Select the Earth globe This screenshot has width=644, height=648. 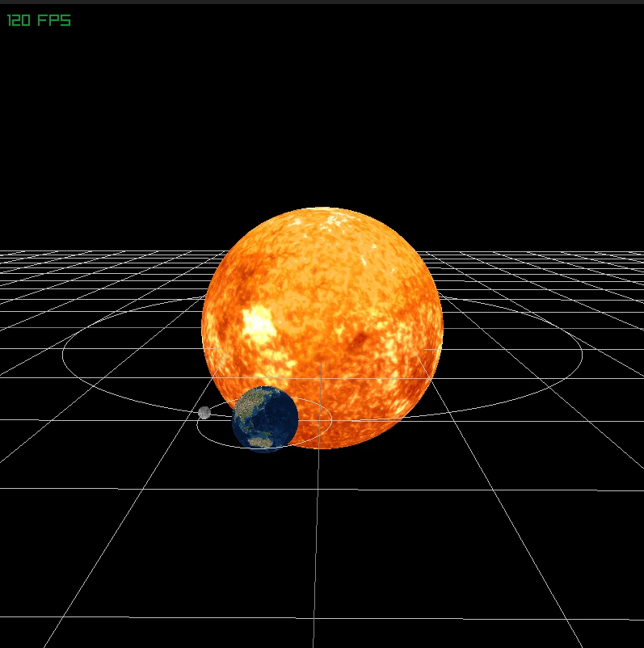265,419
